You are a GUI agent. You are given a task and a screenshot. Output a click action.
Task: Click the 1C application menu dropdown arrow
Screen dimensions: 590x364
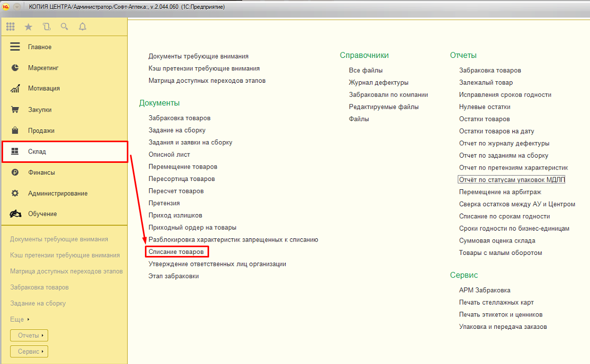pos(17,6)
